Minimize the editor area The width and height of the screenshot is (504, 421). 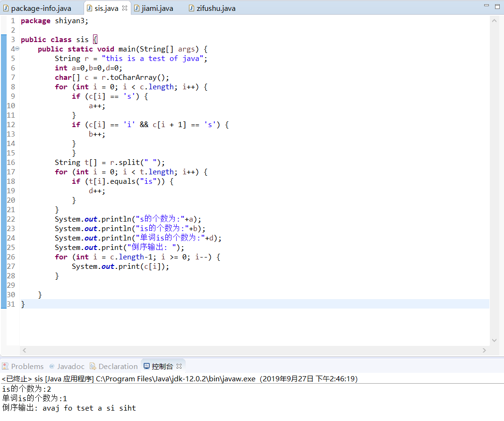[487, 6]
